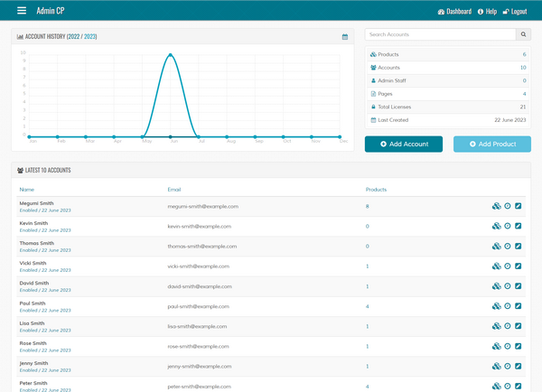The height and width of the screenshot is (392, 542).
Task: Click the cubes icon for Megumi Smith
Action: click(496, 206)
